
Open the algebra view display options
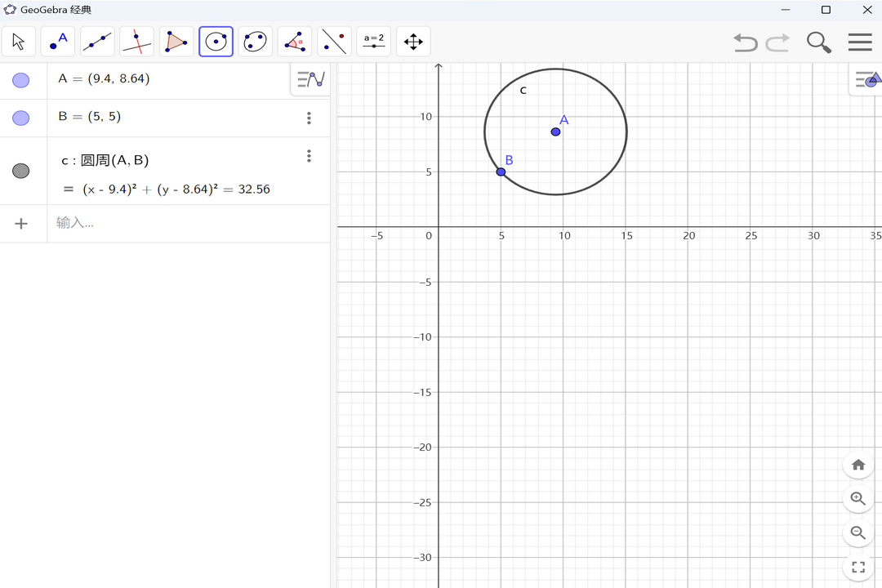coord(309,78)
